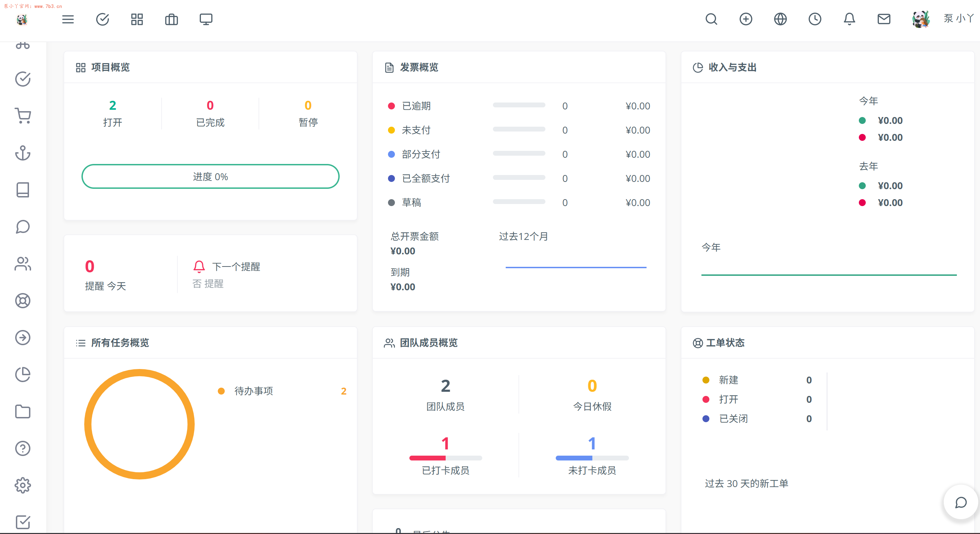Image resolution: width=980 pixels, height=534 pixels.
Task: Open the mail envelope icon
Action: pyautogui.click(x=884, y=19)
